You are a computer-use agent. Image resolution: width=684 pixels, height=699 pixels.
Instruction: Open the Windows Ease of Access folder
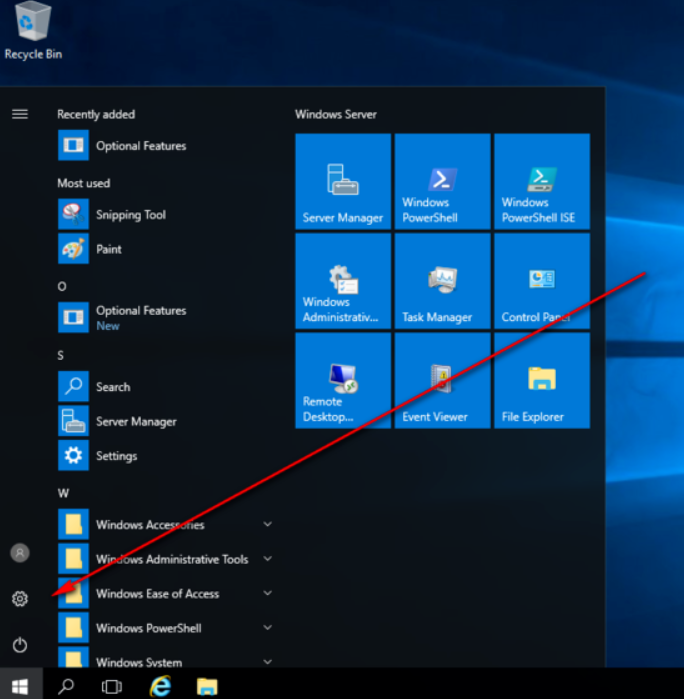(167, 593)
